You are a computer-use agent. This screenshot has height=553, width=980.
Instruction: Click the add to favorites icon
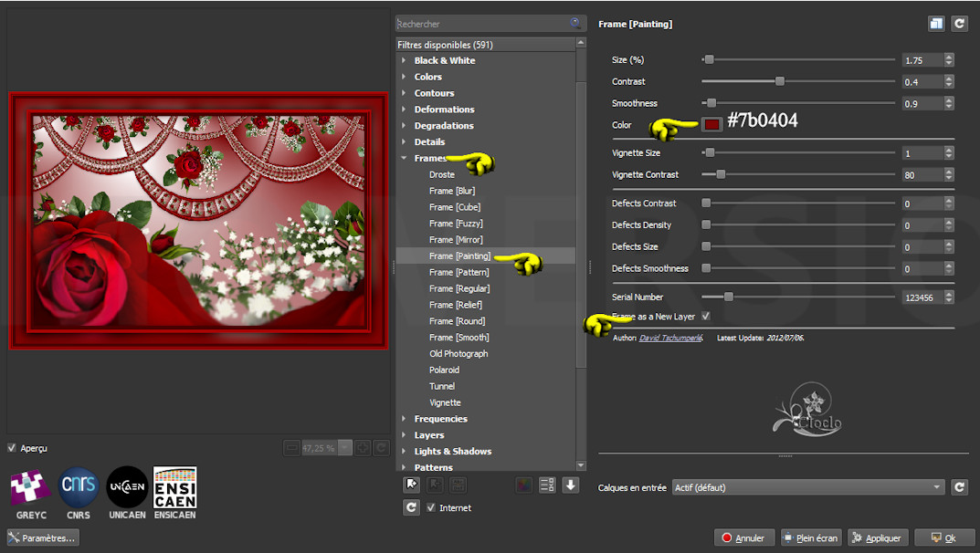point(412,485)
